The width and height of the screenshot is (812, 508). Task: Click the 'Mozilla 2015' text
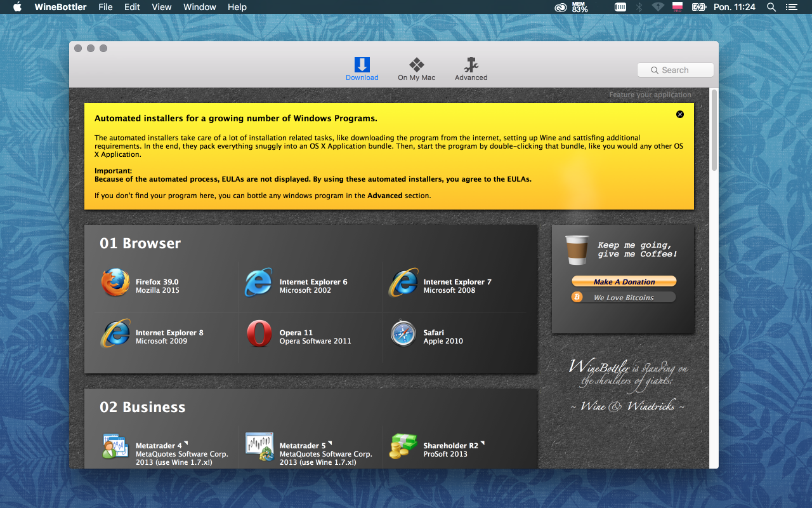tap(157, 290)
